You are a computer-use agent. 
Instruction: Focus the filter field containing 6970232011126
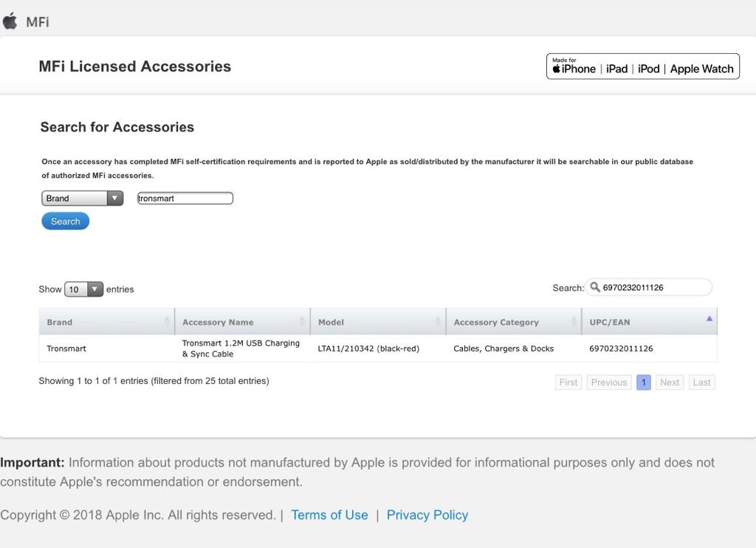coord(648,287)
